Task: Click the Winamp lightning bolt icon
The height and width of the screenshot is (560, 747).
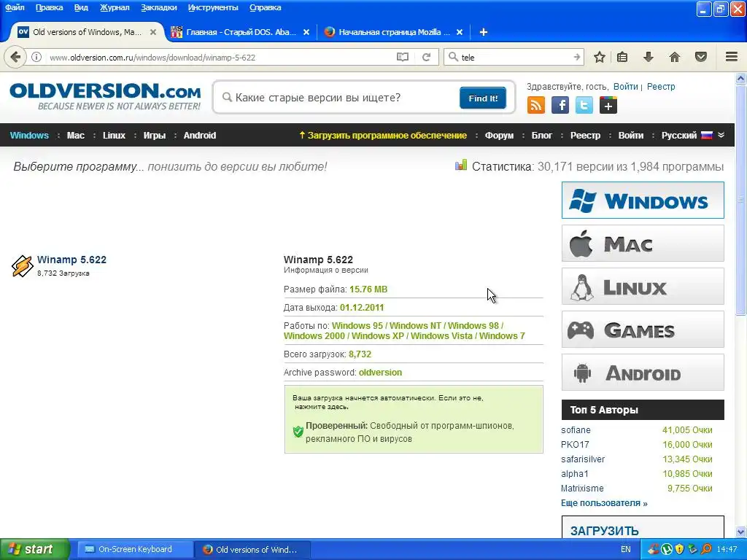Action: 22,265
